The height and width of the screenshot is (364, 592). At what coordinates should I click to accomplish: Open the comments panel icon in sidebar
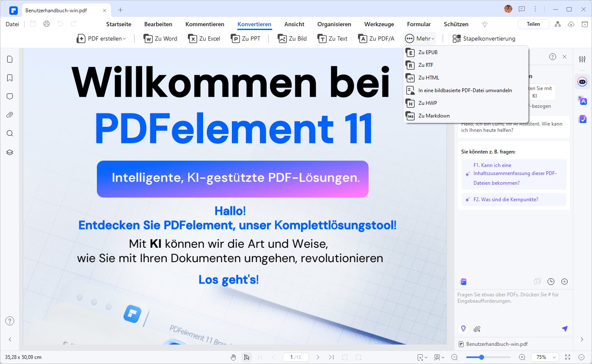point(10,96)
